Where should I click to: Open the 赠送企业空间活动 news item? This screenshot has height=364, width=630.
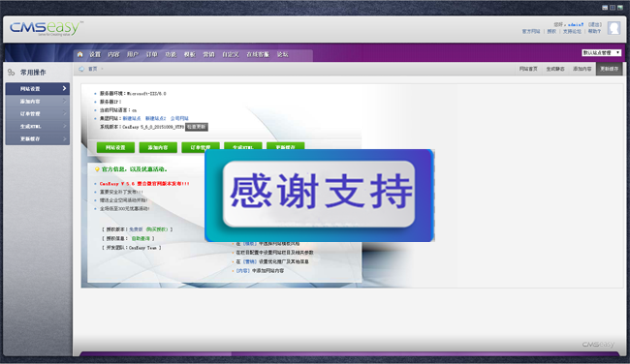(x=124, y=200)
